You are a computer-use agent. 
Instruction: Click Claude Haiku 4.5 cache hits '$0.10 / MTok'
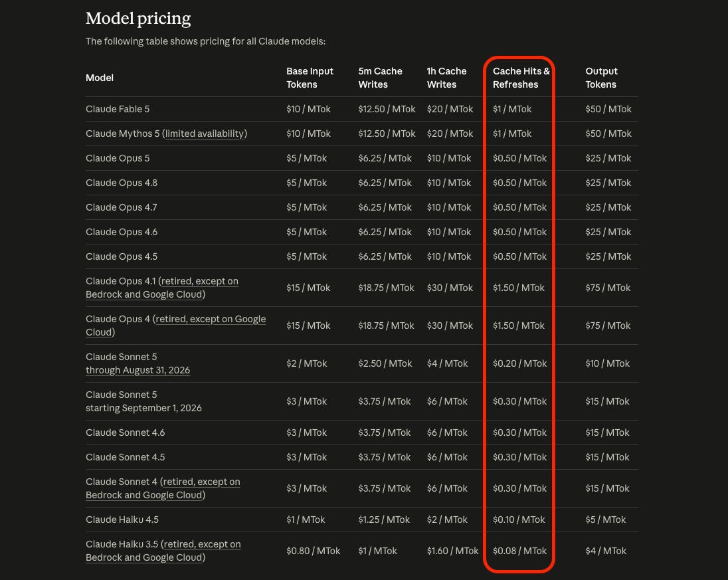[x=519, y=520]
